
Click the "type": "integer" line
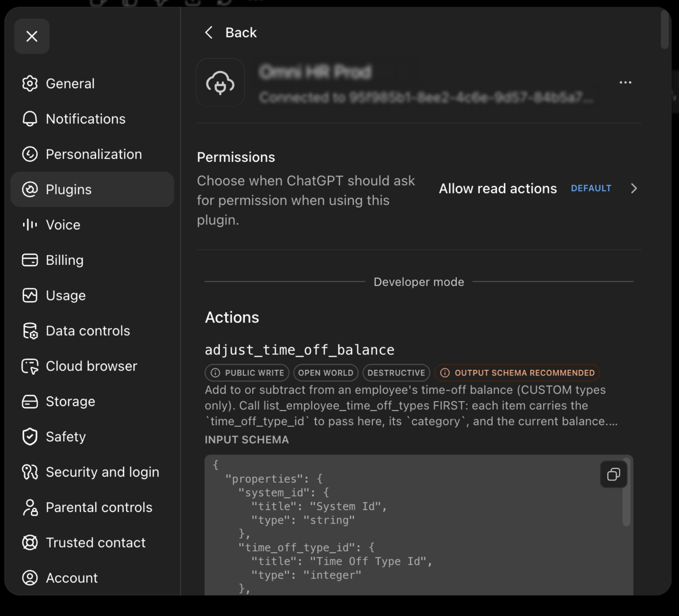pyautogui.click(x=306, y=575)
